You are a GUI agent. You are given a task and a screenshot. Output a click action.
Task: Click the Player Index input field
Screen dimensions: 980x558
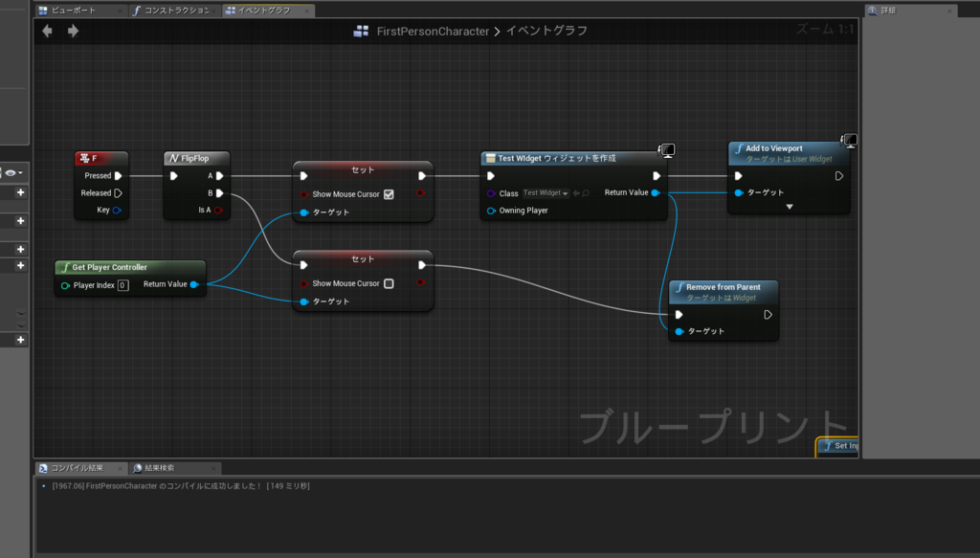point(123,285)
